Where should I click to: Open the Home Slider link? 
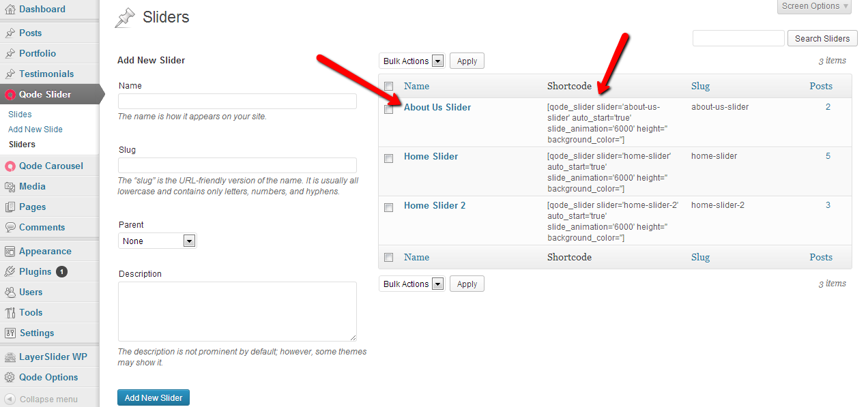(x=431, y=156)
